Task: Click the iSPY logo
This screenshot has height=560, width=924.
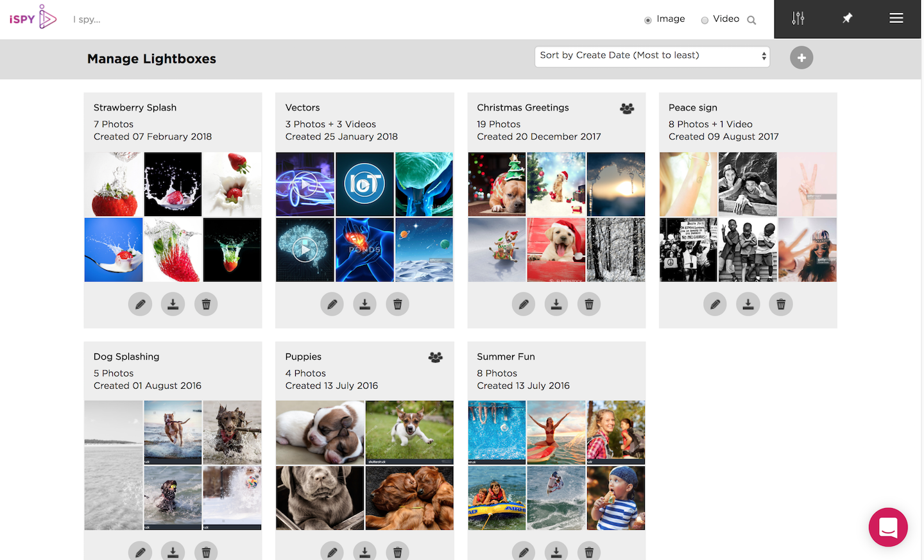Action: pos(32,17)
